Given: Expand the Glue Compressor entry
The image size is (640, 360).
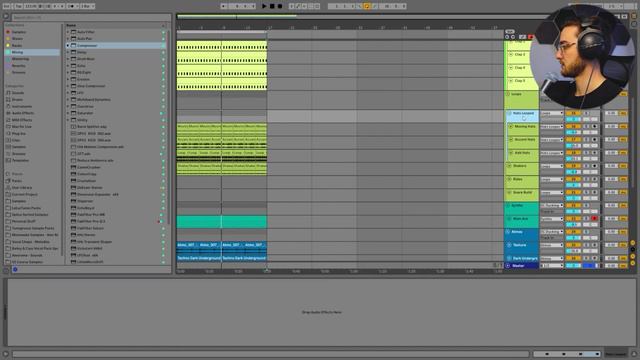Looking at the screenshot, I should [x=68, y=86].
